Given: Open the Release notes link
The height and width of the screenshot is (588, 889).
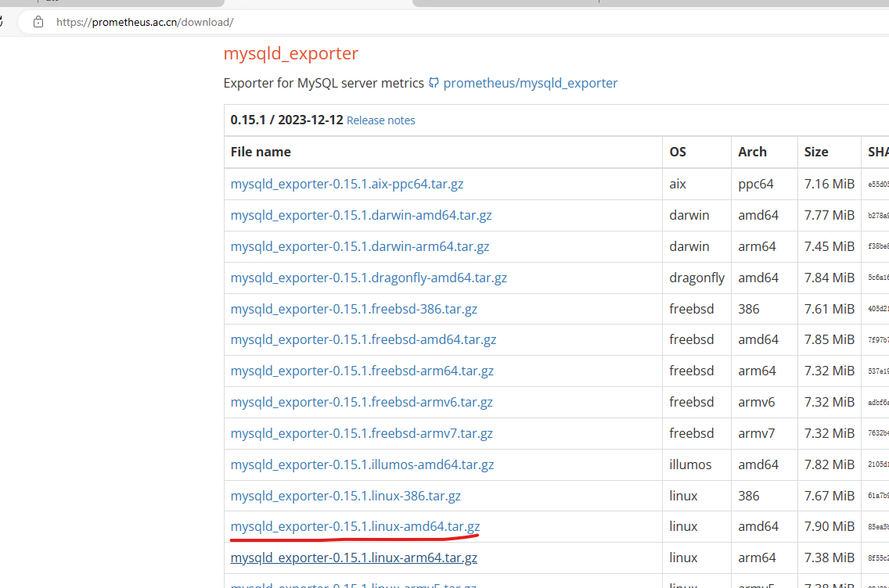Looking at the screenshot, I should (x=380, y=120).
